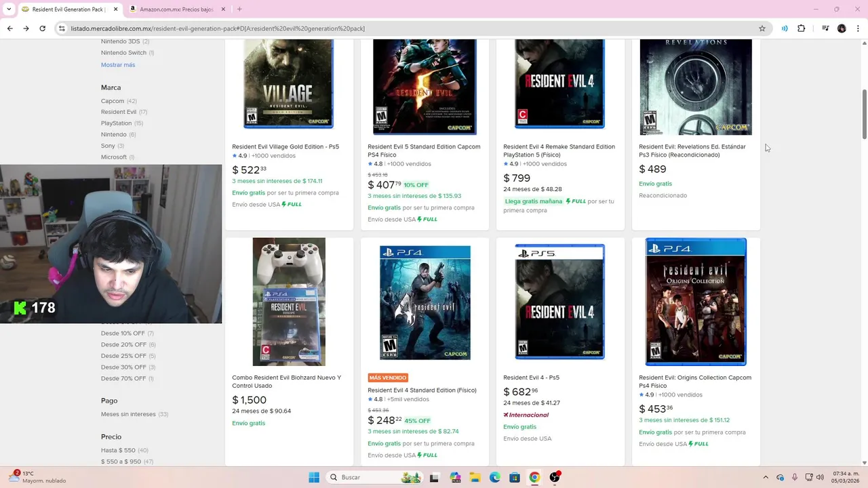Screen dimensions: 868x488
Task: Filter discounts Desde 10% OFF
Action: (123, 333)
